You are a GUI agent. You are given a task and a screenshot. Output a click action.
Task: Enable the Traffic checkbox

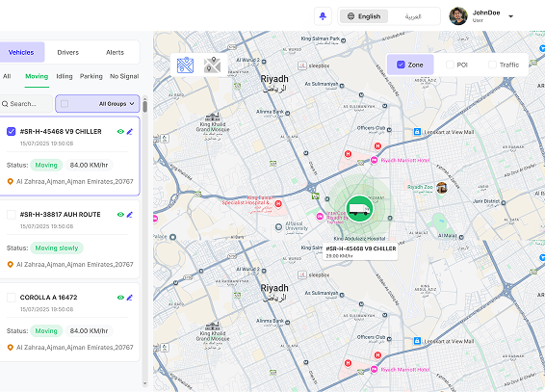click(x=492, y=65)
